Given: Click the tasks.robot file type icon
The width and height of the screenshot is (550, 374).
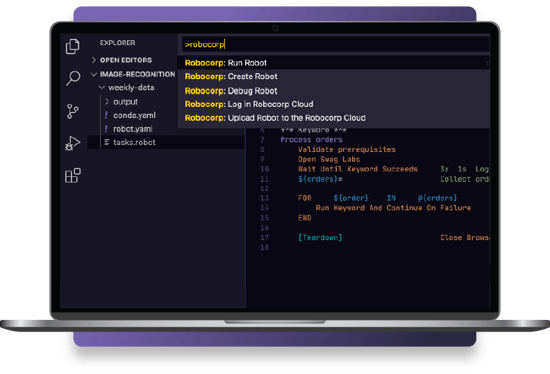Looking at the screenshot, I should coord(107,142).
